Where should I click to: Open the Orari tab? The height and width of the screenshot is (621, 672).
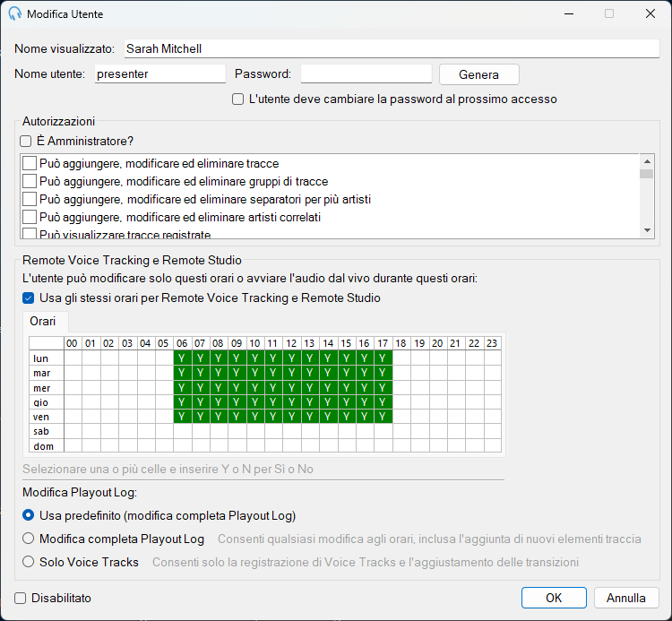tap(43, 321)
